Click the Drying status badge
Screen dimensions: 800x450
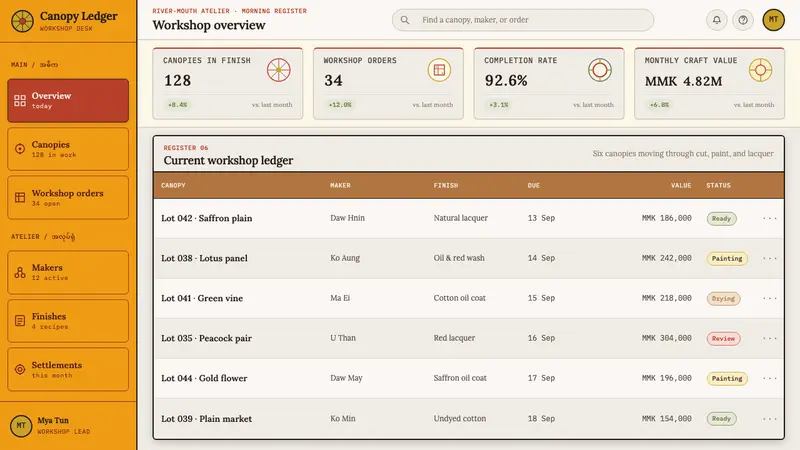tap(723, 298)
